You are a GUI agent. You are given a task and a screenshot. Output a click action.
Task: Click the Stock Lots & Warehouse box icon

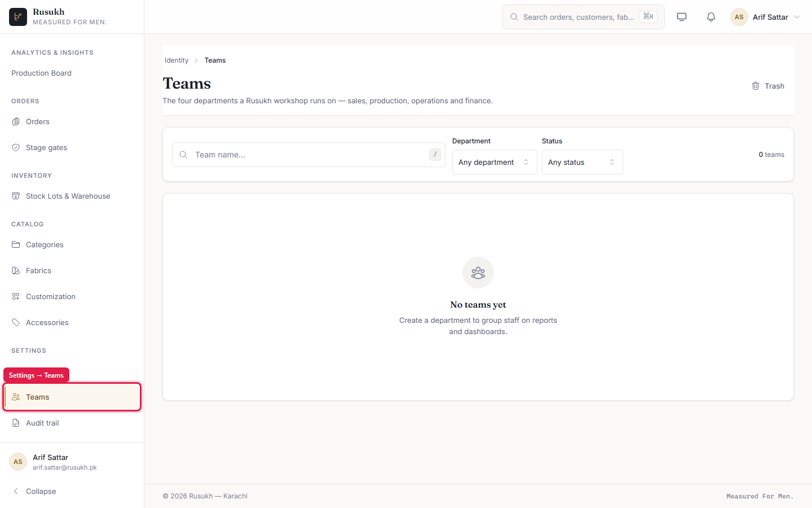[16, 196]
